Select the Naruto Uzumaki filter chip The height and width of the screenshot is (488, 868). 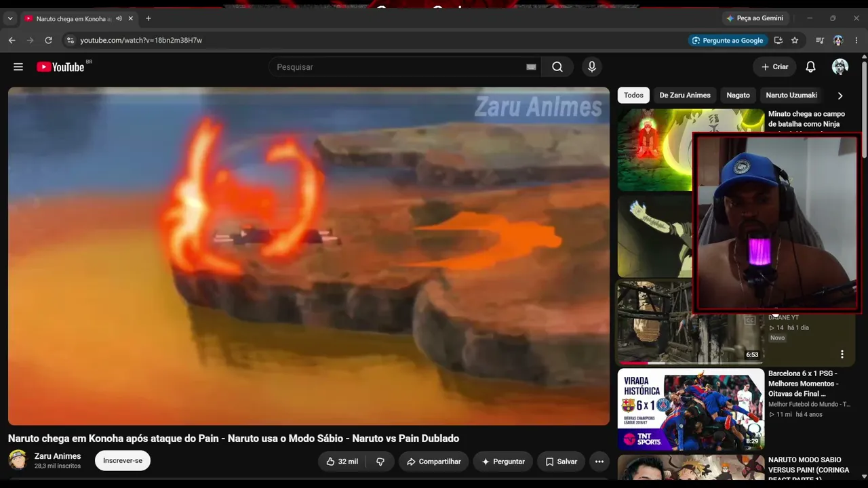pyautogui.click(x=791, y=96)
